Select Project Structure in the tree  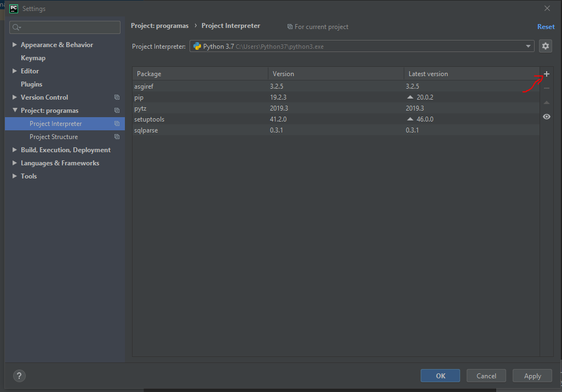[54, 137]
